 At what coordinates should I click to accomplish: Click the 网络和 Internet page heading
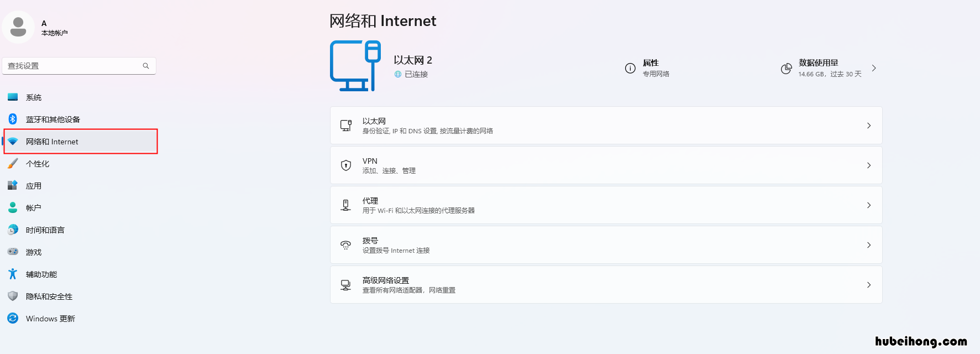pos(383,21)
